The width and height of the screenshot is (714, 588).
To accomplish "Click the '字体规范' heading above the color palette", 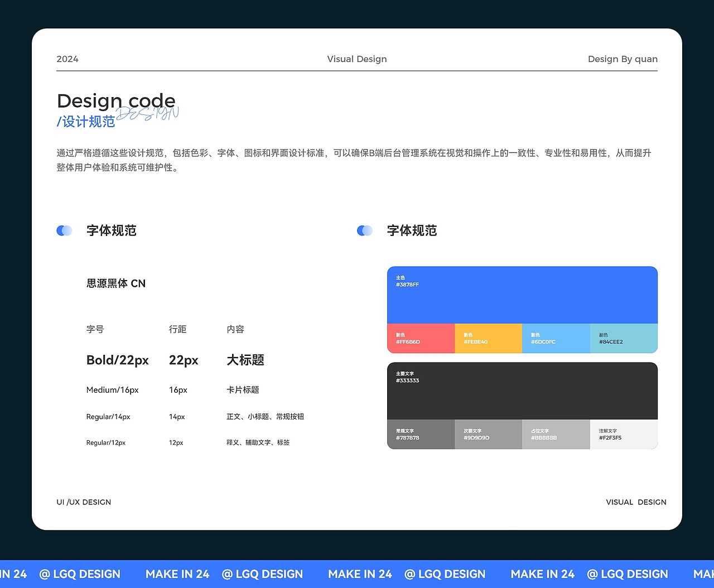I will 412,230.
